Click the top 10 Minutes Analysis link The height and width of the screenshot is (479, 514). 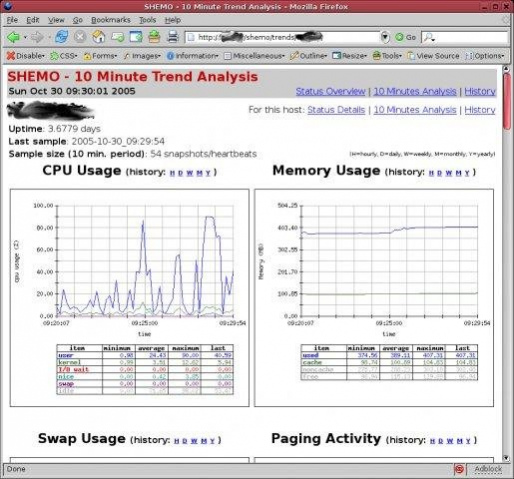(x=415, y=91)
